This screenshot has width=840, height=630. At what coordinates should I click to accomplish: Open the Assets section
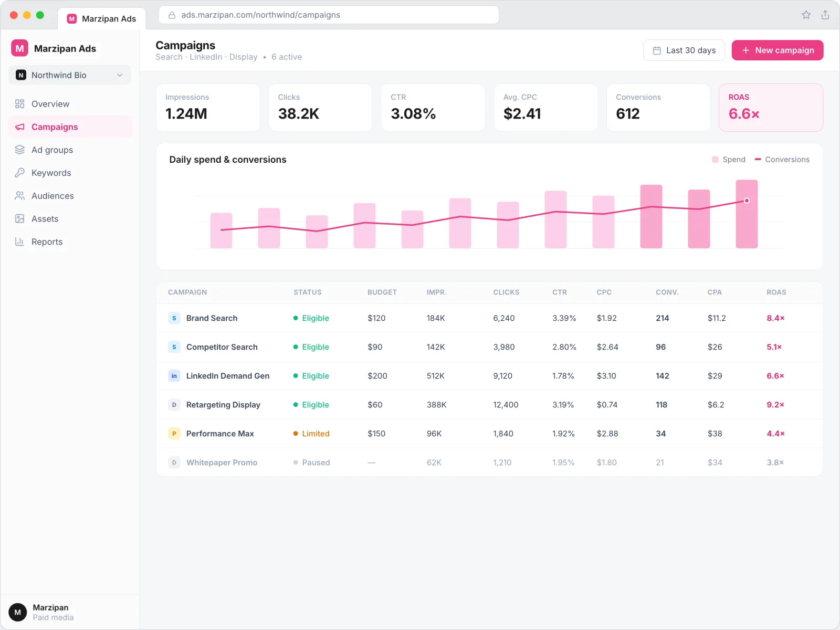tap(70, 219)
